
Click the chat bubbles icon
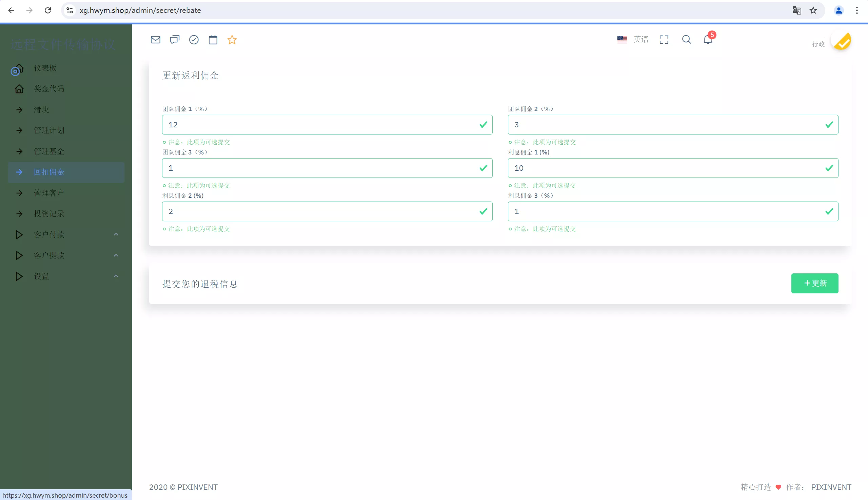click(175, 40)
